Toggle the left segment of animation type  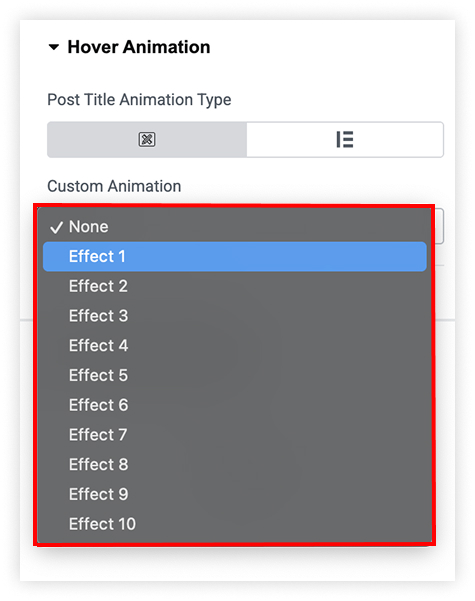(147, 140)
